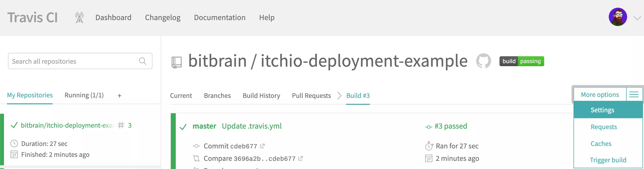Choose Caches from More options
Image resolution: width=644 pixels, height=169 pixels.
[x=601, y=143]
